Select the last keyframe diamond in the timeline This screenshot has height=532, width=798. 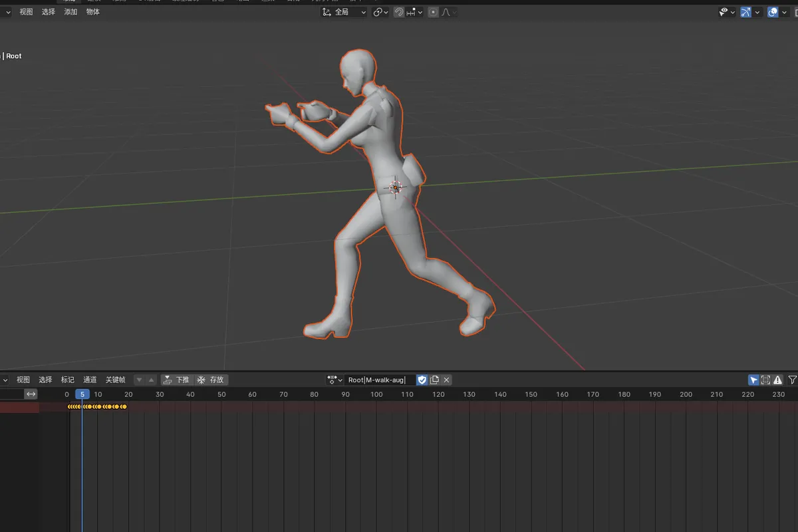(124, 406)
